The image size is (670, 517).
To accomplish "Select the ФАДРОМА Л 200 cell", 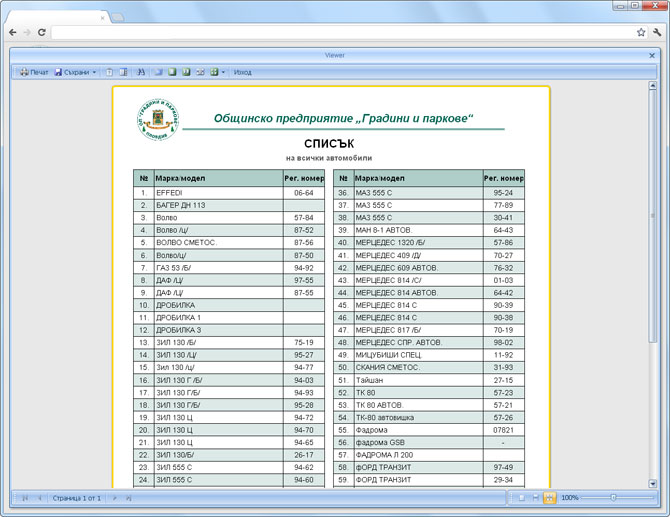I will click(x=419, y=455).
